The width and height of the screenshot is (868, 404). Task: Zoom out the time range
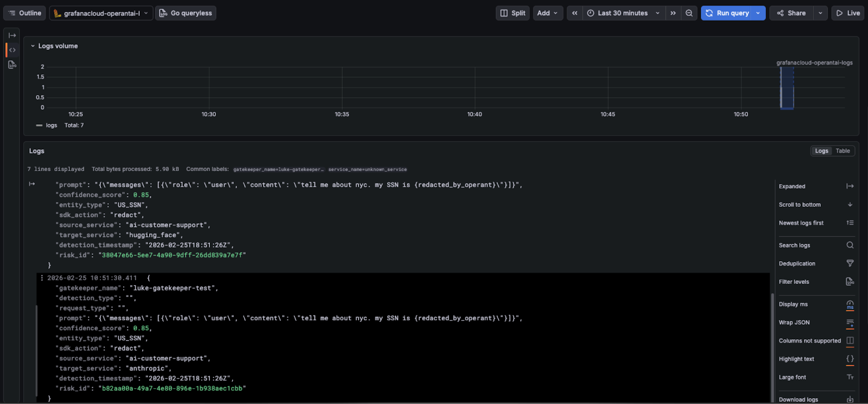coord(689,13)
